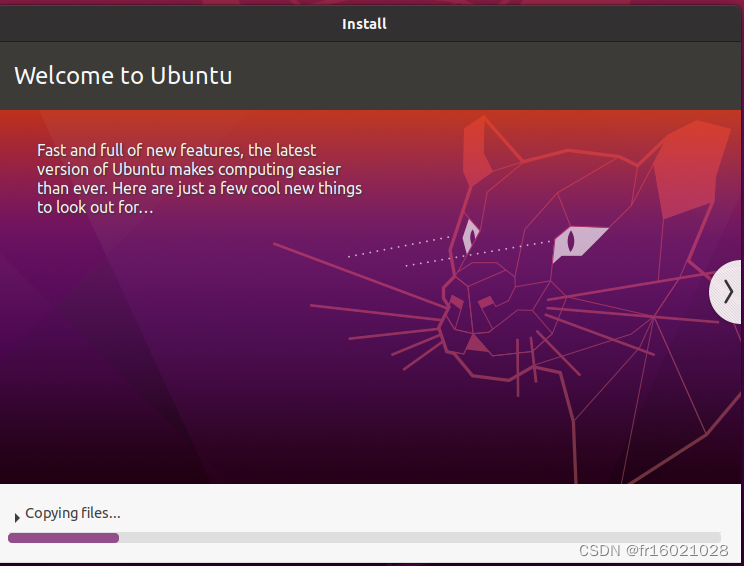Viewport: 744px width, 566px height.
Task: Click the installation progress bar
Action: coord(364,538)
